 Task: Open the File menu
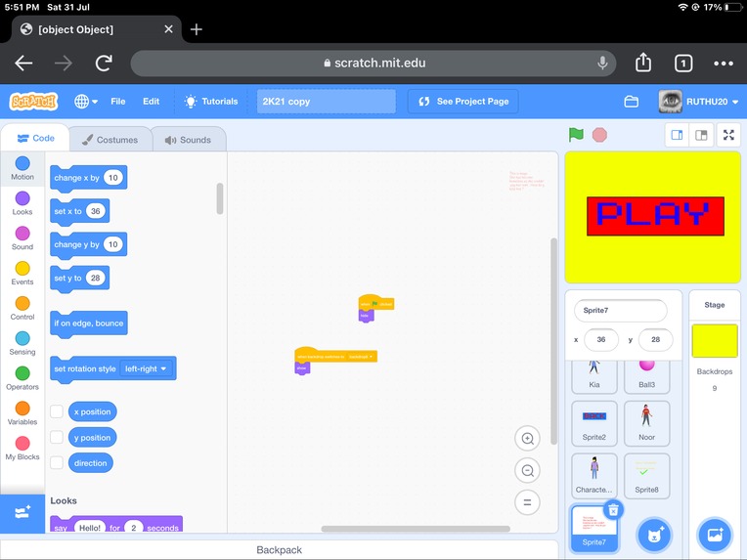117,102
